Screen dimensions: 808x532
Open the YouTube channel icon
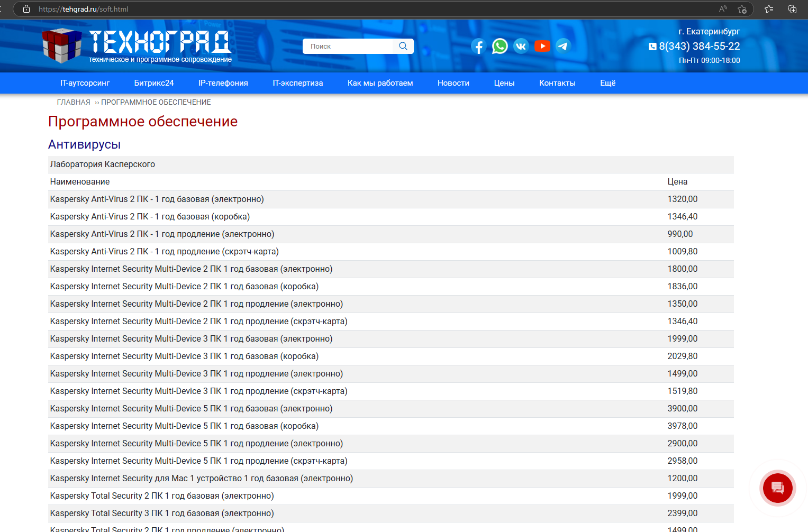coord(542,46)
